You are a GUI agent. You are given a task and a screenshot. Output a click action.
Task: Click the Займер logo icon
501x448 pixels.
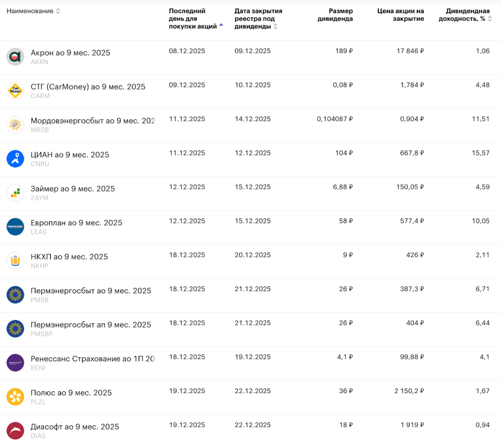(15, 193)
